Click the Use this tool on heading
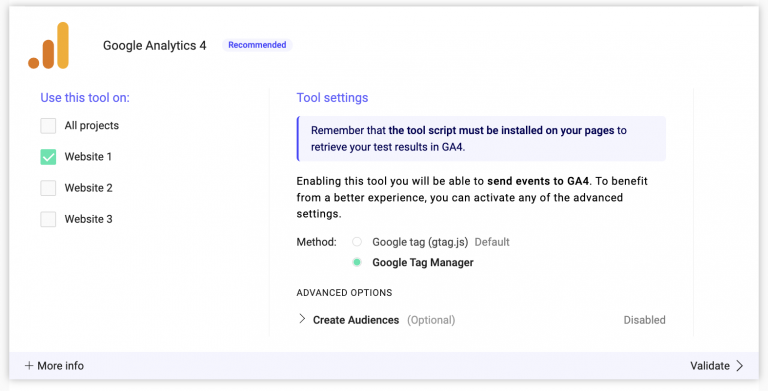Screen dimensions: 768x391 tap(85, 98)
